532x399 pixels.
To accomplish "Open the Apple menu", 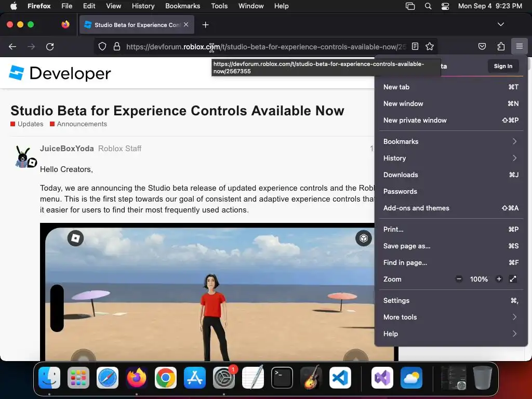I will coord(14,6).
